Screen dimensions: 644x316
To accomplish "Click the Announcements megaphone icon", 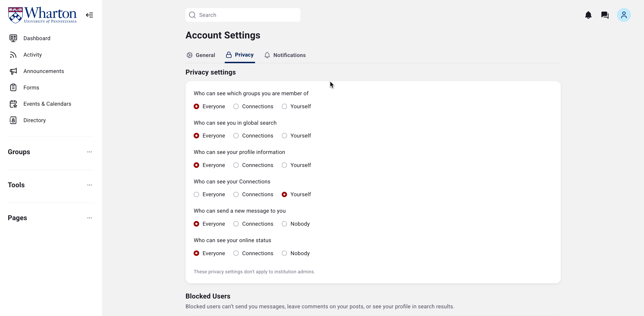I will point(13,71).
